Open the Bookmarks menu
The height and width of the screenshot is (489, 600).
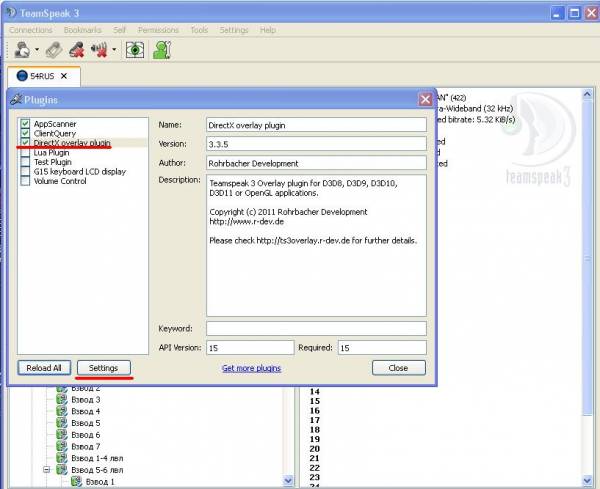point(82,30)
